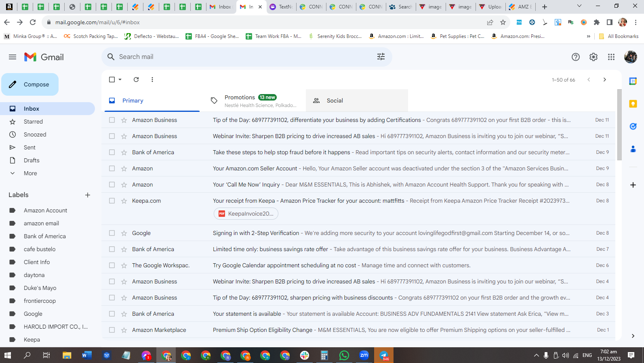
Task: Open Premium Ship Option Eligibility Change email
Action: coord(358,330)
